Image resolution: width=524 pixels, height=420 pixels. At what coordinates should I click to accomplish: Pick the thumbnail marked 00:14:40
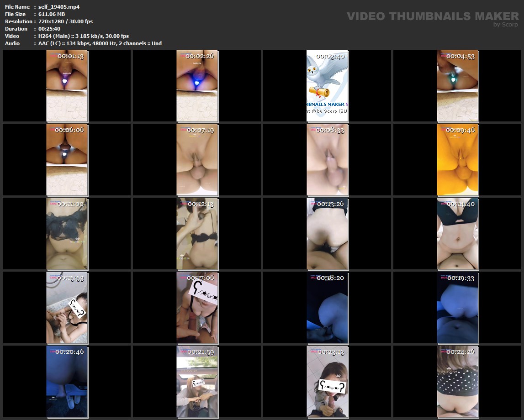(x=457, y=234)
